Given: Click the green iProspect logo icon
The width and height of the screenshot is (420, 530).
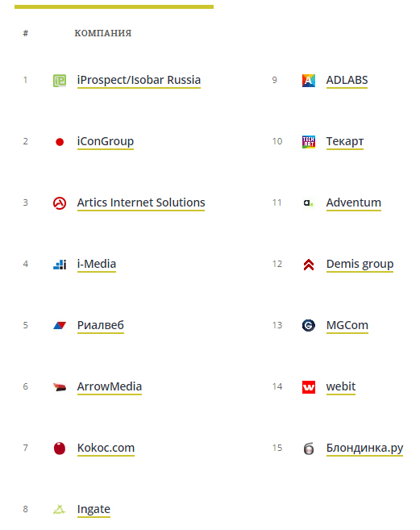Looking at the screenshot, I should tap(60, 81).
